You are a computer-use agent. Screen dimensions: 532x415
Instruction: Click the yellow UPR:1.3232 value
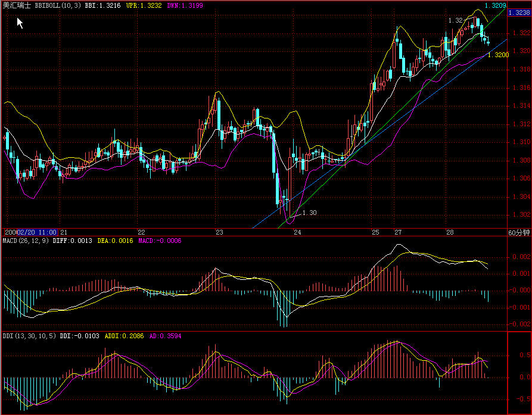click(144, 5)
